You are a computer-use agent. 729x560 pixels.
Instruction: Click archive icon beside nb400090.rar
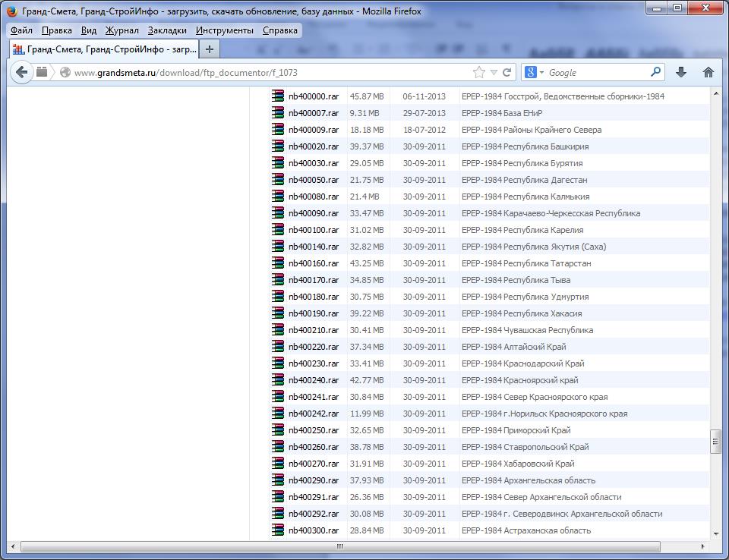point(278,213)
